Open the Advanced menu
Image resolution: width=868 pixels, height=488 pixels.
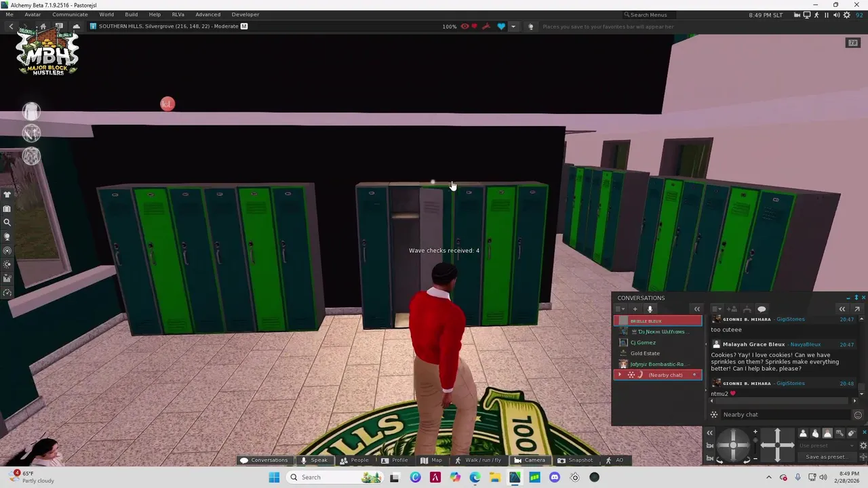tap(208, 14)
